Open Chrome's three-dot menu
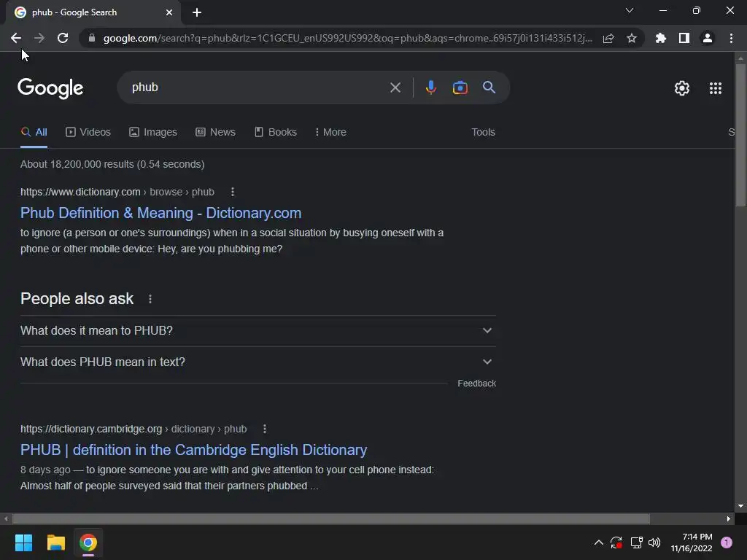The height and width of the screenshot is (560, 747). click(x=731, y=38)
